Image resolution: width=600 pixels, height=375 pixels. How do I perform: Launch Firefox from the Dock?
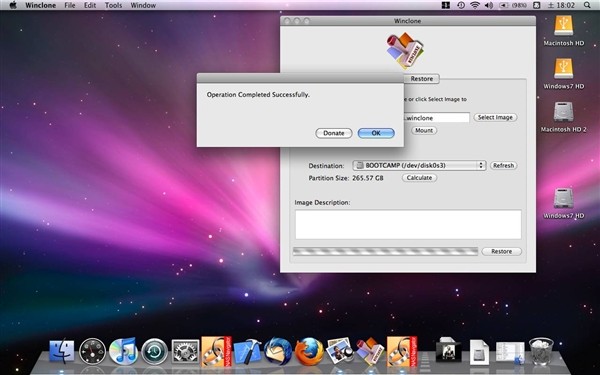(x=309, y=351)
